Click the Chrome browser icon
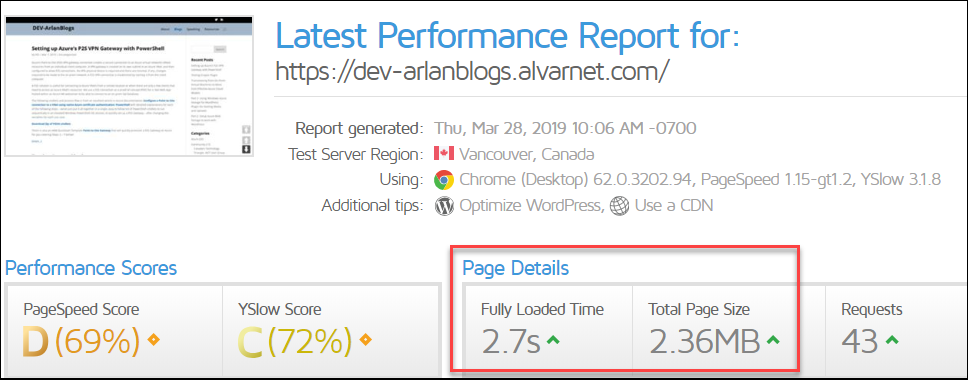The image size is (968, 380). (x=444, y=180)
